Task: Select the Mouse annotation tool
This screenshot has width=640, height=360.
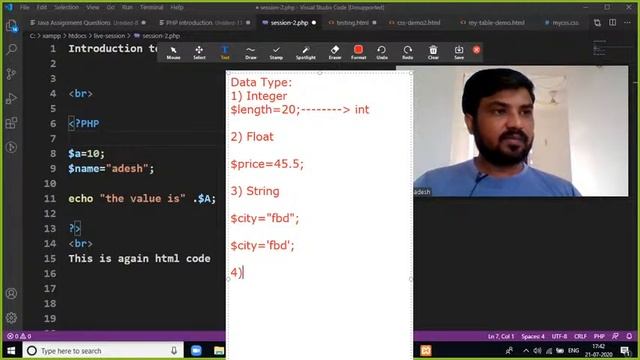Action: click(x=173, y=52)
